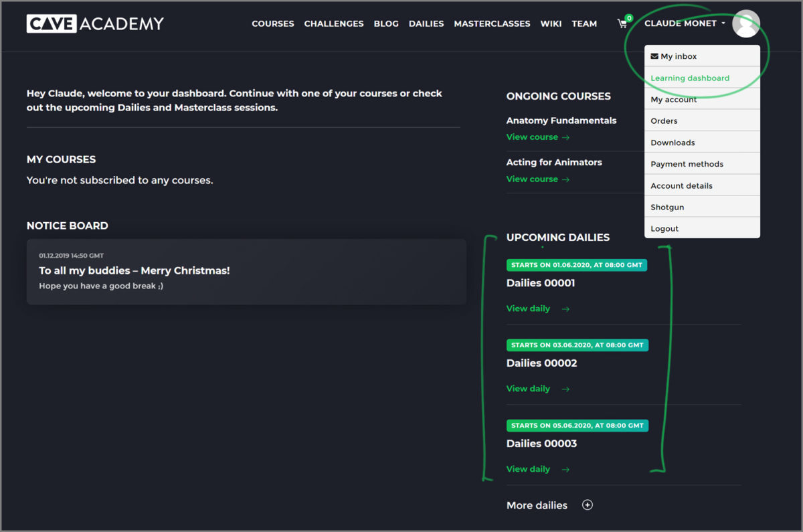Click the Acting for Animators title
The width and height of the screenshot is (803, 532).
[554, 162]
